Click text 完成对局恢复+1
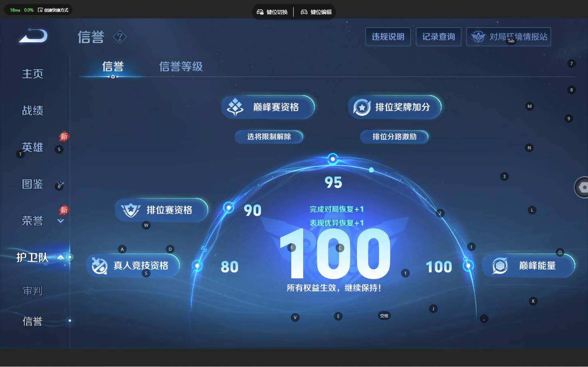Image resolution: width=588 pixels, height=367 pixels. coord(337,209)
